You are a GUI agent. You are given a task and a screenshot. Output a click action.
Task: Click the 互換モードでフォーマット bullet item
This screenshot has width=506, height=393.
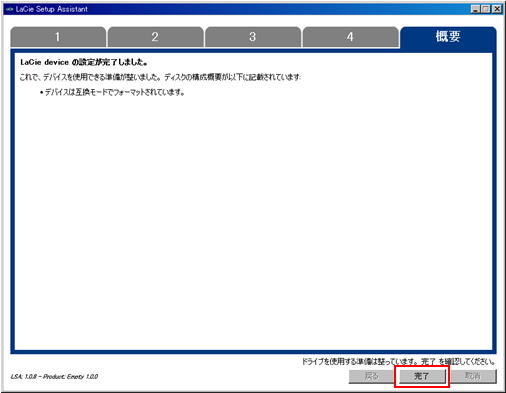coord(112,92)
